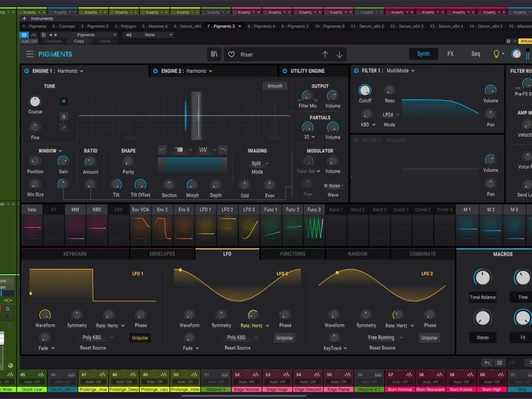Open partials count 32 dropdown
Screen dimensions: 532x399
tap(309, 137)
